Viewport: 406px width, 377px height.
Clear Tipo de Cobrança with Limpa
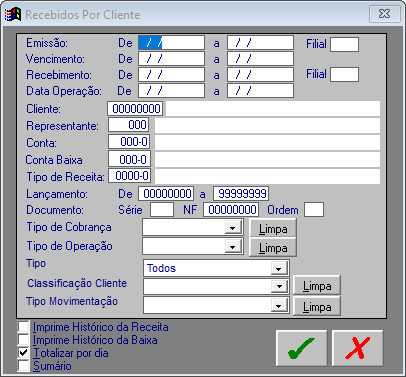point(273,229)
